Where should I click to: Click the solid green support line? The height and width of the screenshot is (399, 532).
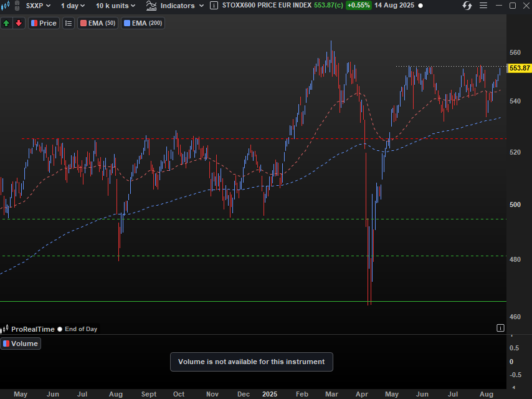[253, 301]
